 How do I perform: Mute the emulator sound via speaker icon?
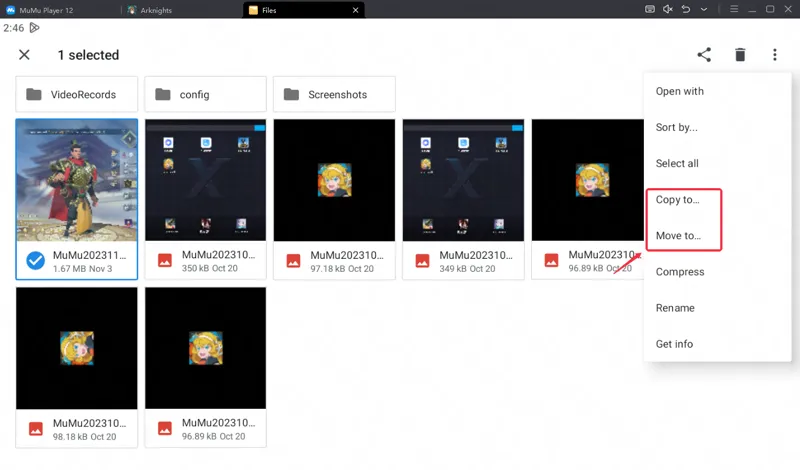[x=667, y=9]
